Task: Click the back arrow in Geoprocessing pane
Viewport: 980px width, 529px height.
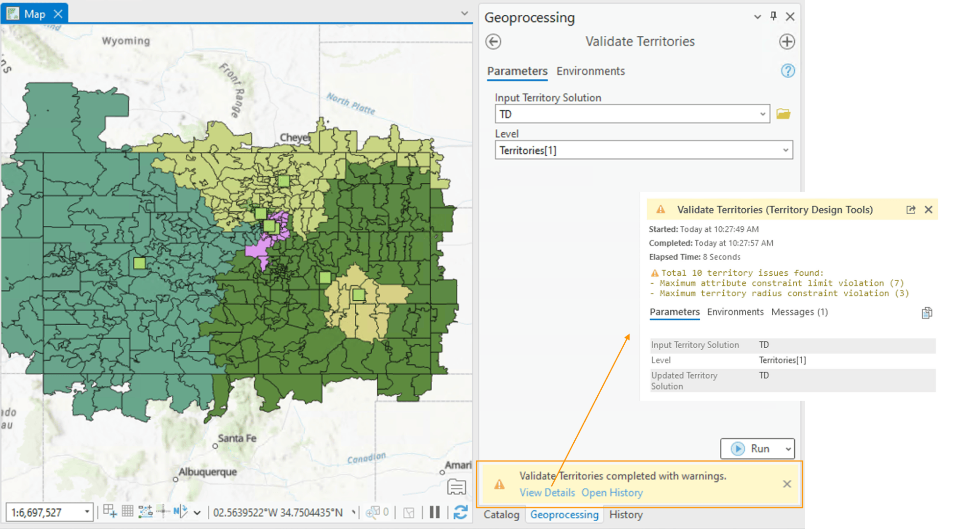Action: click(493, 42)
